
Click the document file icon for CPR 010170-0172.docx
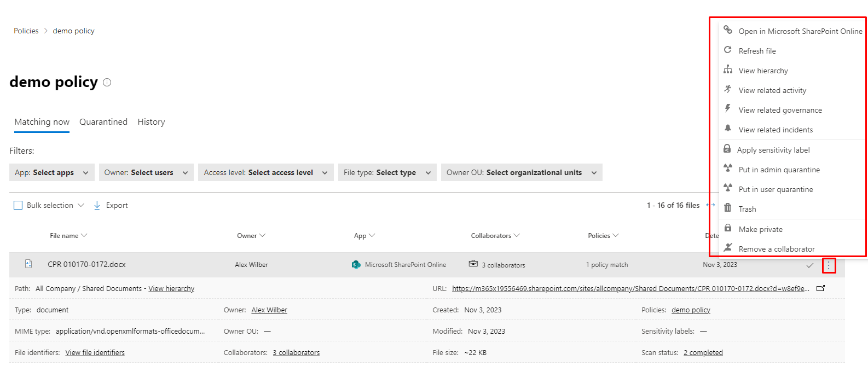tap(28, 264)
